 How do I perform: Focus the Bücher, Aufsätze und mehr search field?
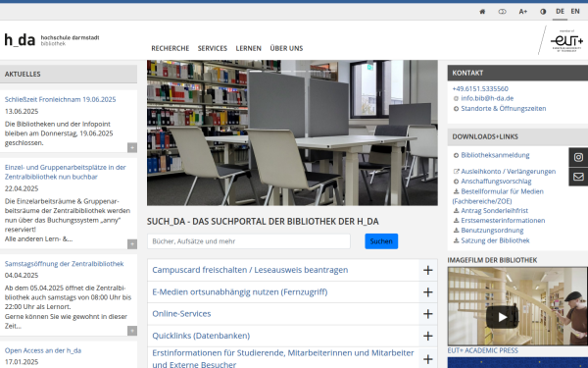[x=249, y=241]
